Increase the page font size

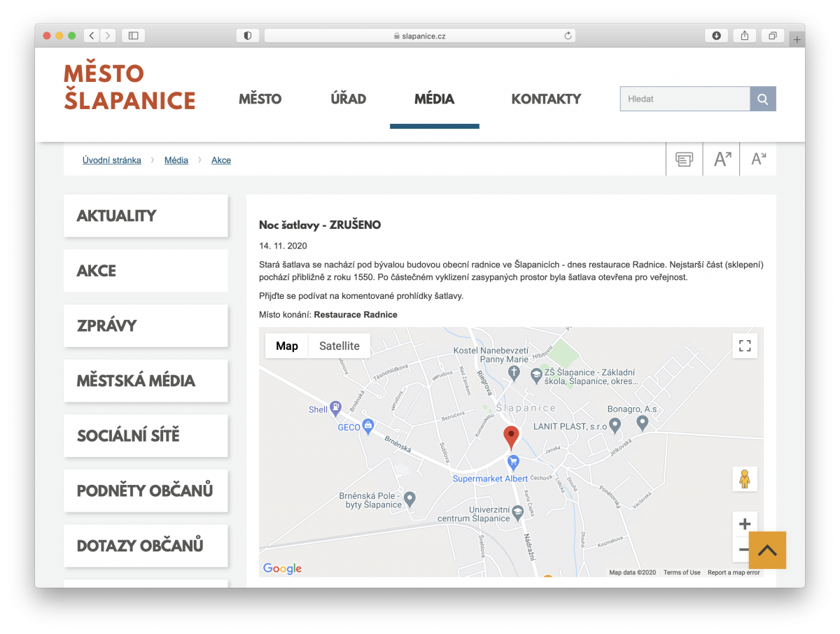tap(722, 160)
